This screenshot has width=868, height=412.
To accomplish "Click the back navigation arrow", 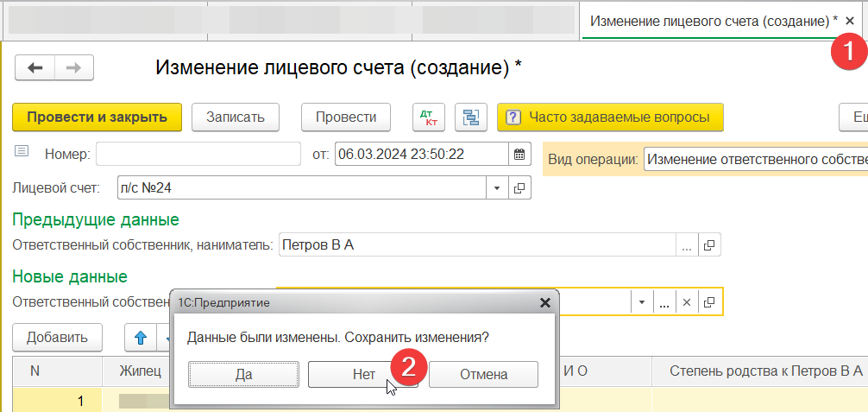I will (x=35, y=67).
